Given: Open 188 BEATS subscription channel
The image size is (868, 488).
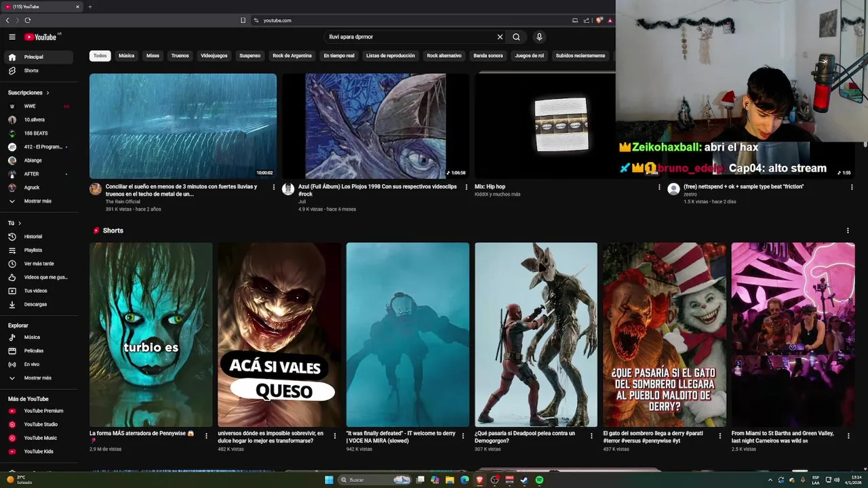Looking at the screenshot, I should (38, 134).
